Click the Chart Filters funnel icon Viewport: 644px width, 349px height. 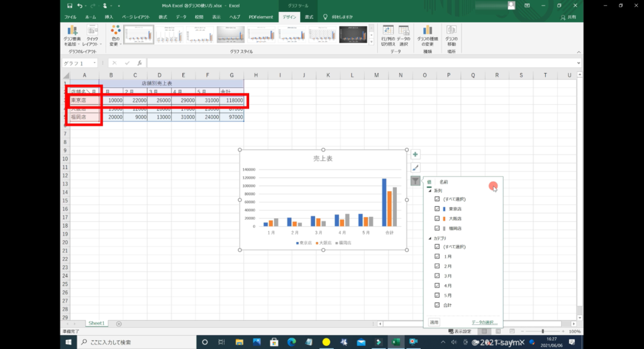pyautogui.click(x=415, y=181)
